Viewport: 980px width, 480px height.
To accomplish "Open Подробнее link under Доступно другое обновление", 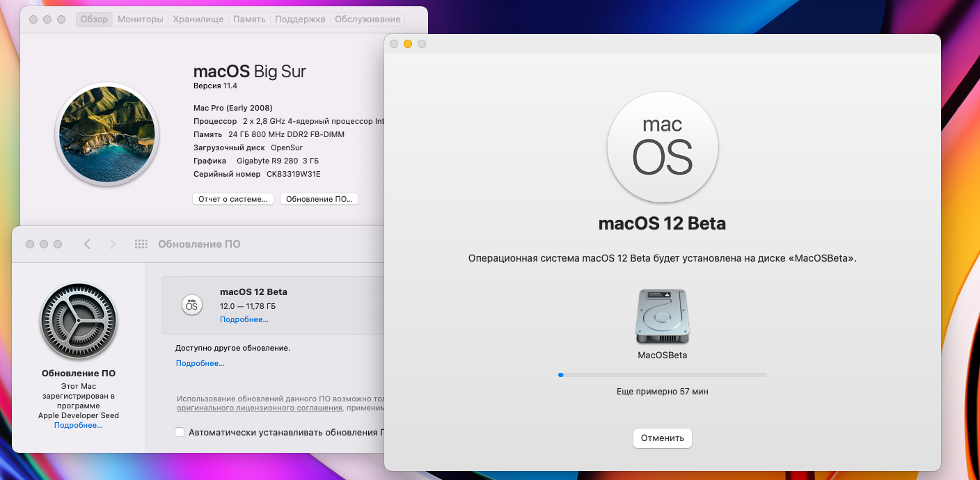I will click(200, 363).
